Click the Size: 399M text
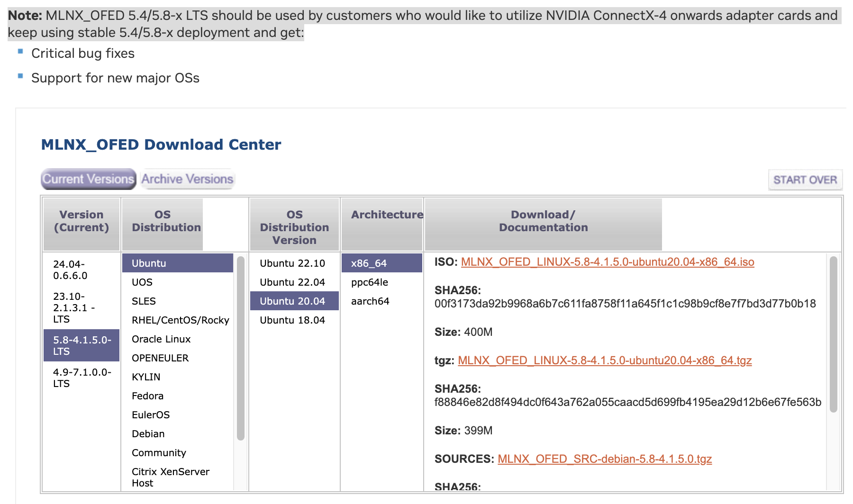This screenshot has height=504, width=853. point(463,431)
